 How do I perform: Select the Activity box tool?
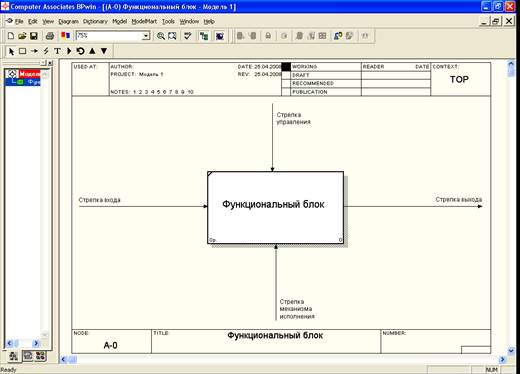[23, 51]
